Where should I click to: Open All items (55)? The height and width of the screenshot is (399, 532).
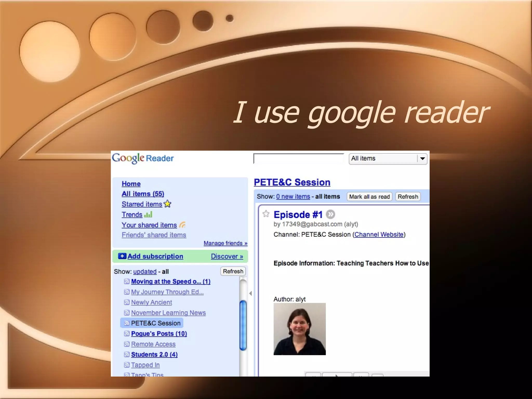143,194
